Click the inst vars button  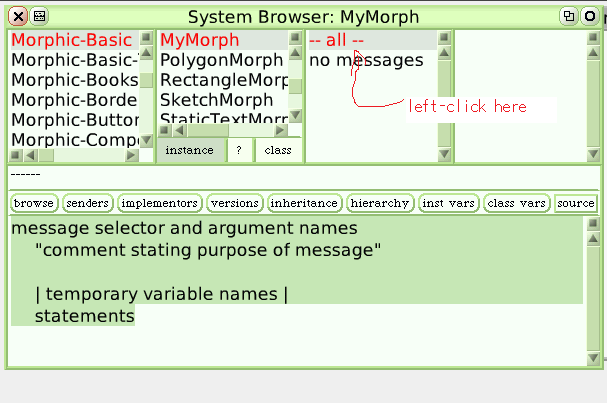pos(448,203)
